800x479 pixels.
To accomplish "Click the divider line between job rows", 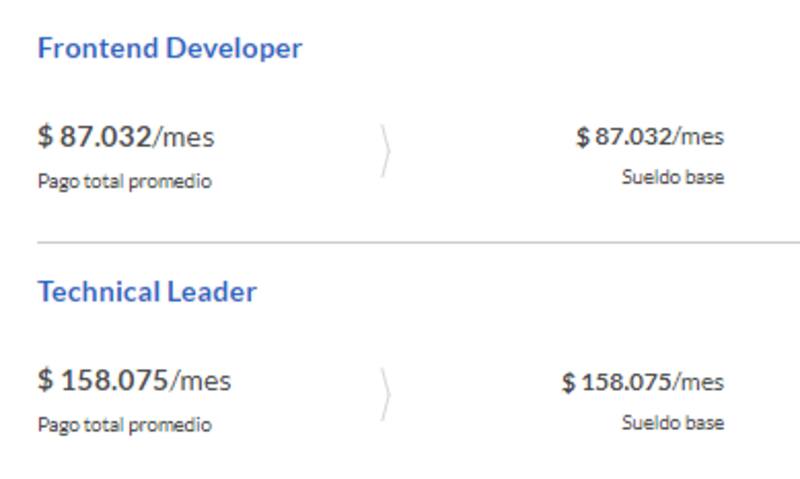I will [x=400, y=242].
